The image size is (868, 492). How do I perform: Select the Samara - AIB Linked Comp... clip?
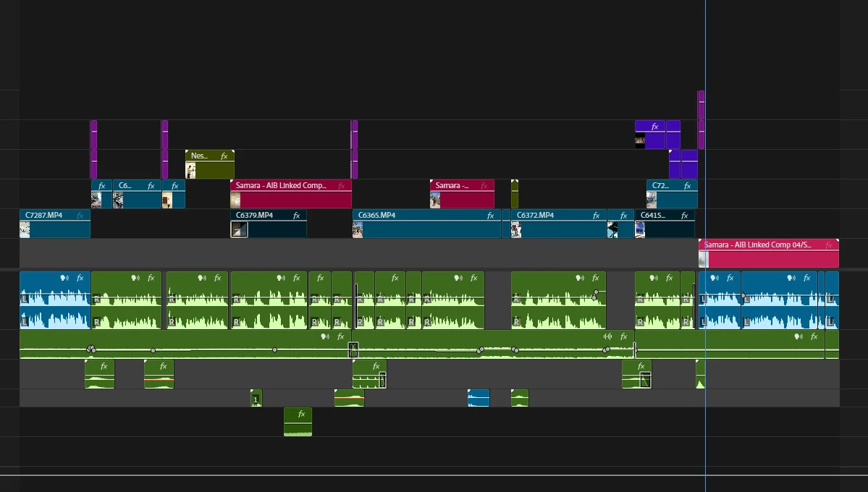[x=290, y=194]
